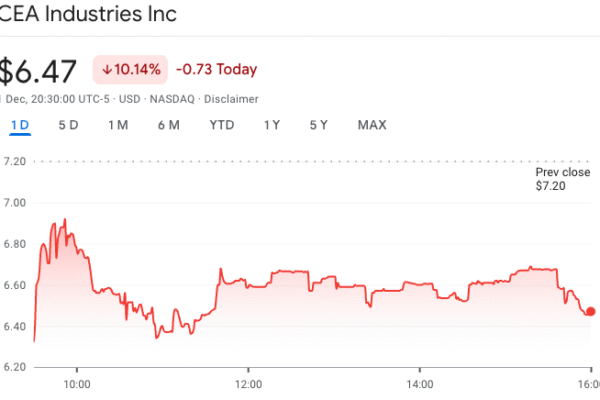This screenshot has width=600, height=400.
Task: Select the MAX range tab
Action: point(372,125)
